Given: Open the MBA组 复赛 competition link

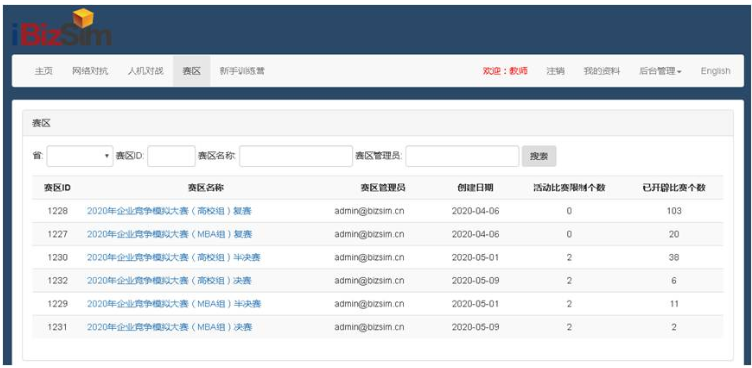Looking at the screenshot, I should 169,234.
